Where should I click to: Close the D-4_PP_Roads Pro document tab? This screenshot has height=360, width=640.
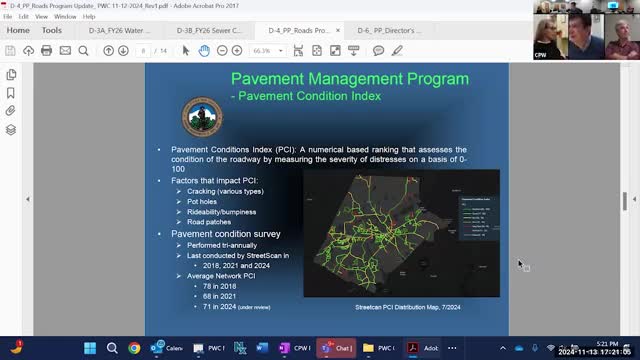click(x=338, y=30)
